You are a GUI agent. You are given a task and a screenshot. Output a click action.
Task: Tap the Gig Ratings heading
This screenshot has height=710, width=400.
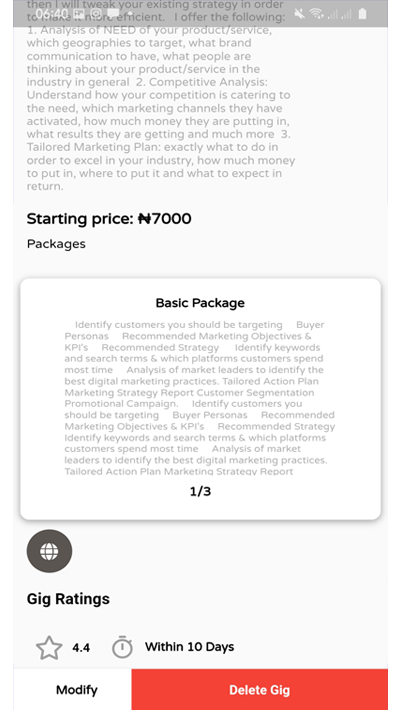coord(68,599)
